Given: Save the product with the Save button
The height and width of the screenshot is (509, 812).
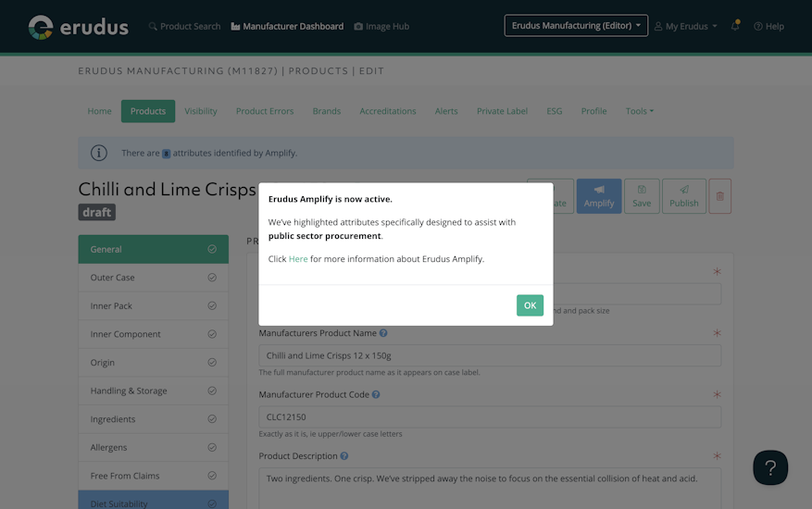Looking at the screenshot, I should [642, 196].
